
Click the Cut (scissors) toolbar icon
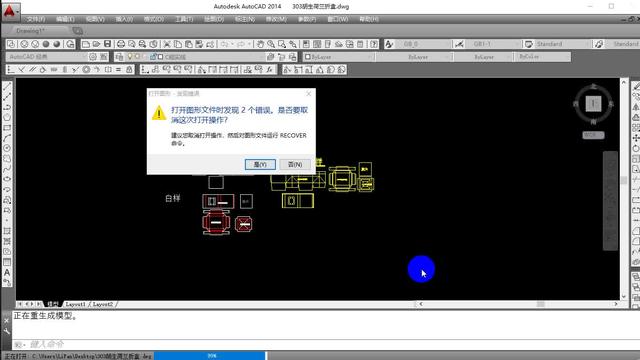pyautogui.click(x=167, y=44)
